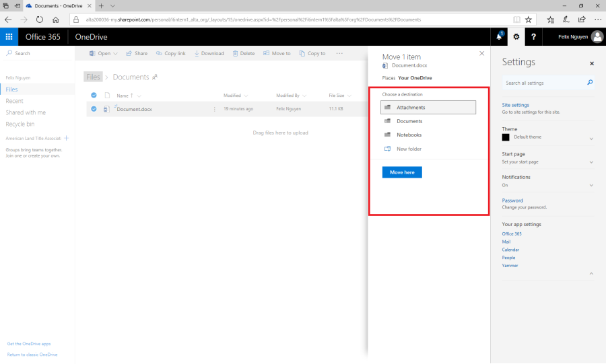Click the black Default theme swatch
This screenshot has height=364, width=606.
[506, 137]
